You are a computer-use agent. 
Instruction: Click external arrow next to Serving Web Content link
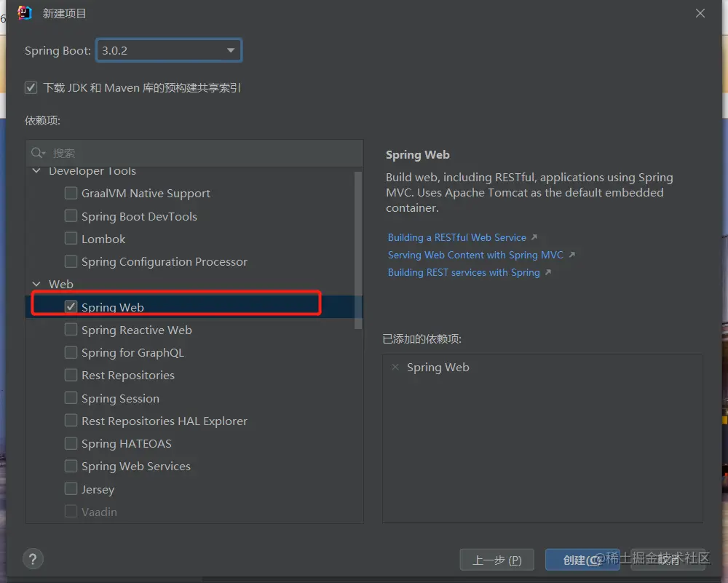(572, 255)
